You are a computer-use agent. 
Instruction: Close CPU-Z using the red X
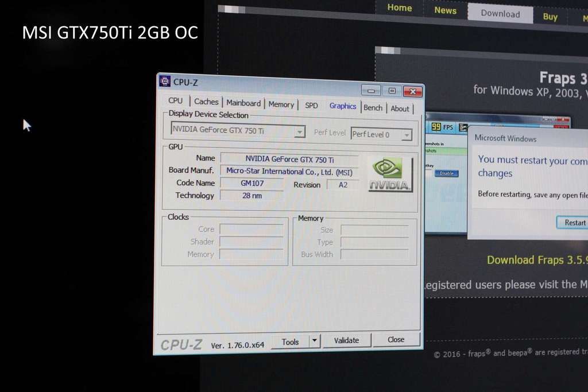coord(412,91)
